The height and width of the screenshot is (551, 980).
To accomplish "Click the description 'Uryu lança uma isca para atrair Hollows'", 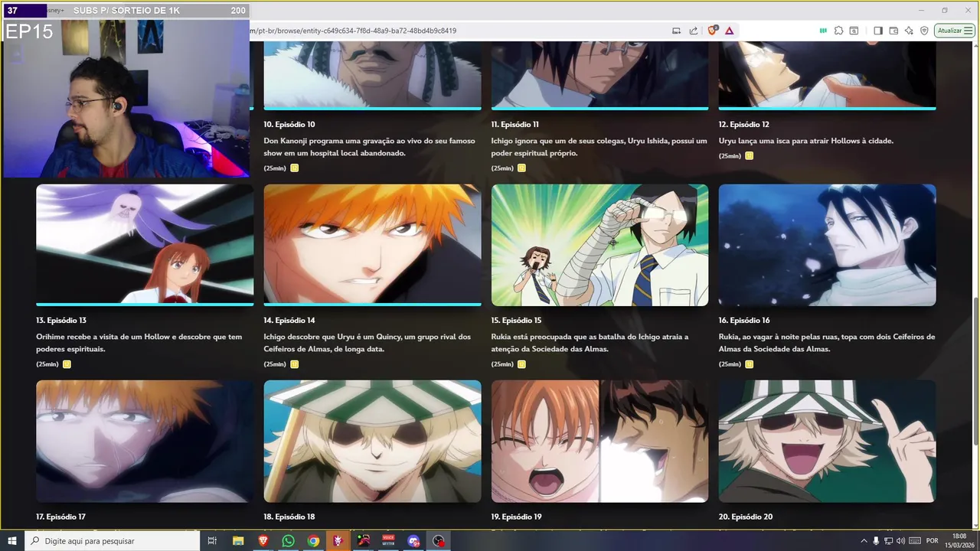I will tap(806, 141).
